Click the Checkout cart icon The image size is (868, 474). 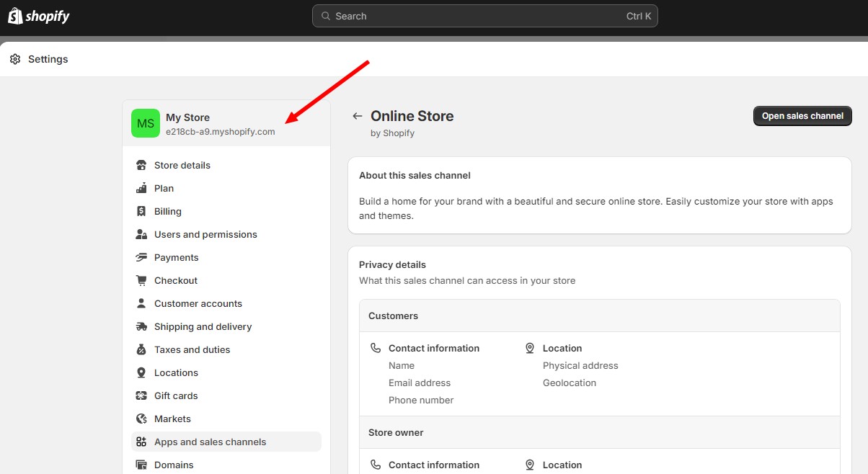pyautogui.click(x=141, y=280)
